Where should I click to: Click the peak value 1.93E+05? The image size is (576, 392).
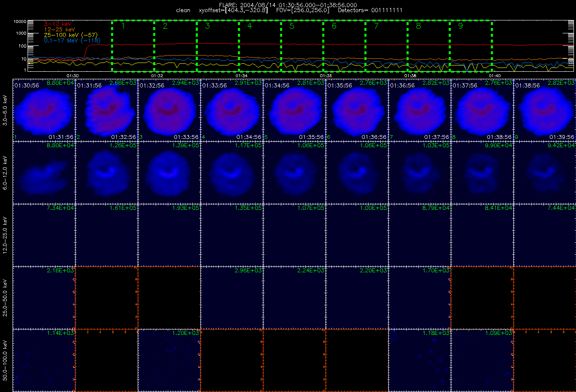pos(186,208)
